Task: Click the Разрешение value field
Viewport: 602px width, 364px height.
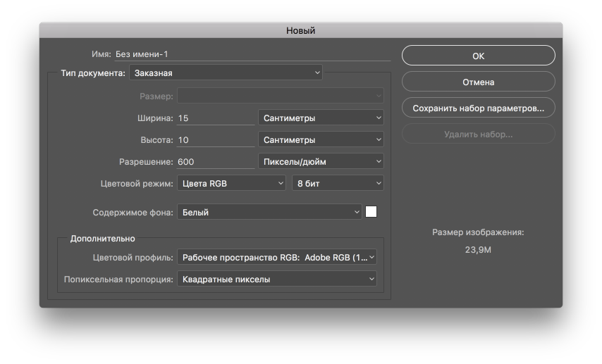Action: 215,162
